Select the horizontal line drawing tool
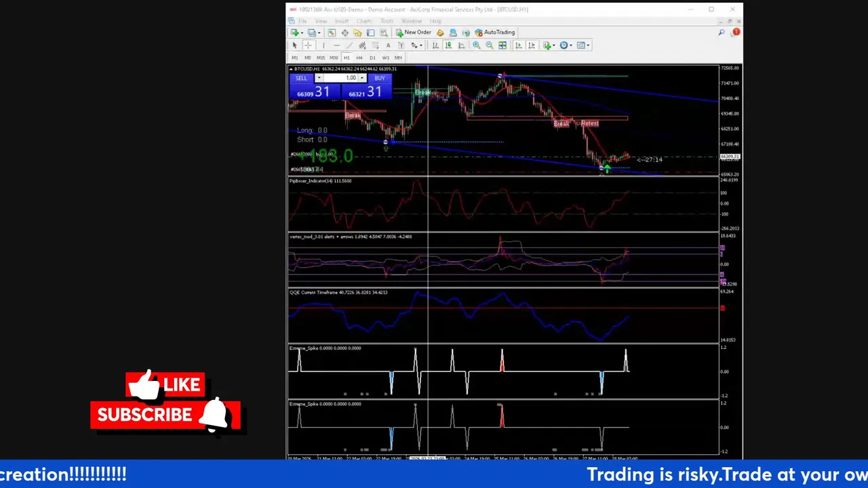 click(336, 45)
